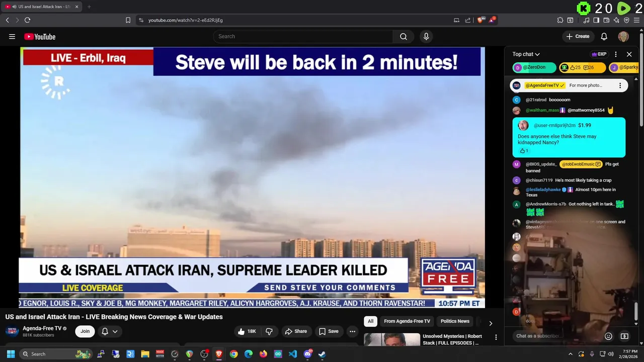Like the video with 18K likes
Image resolution: width=644 pixels, height=362 pixels.
tap(248, 331)
